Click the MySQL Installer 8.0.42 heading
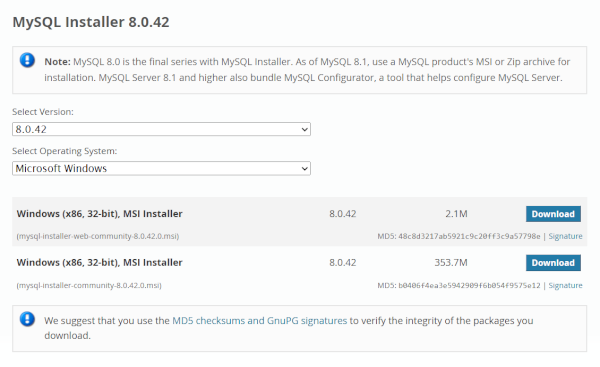Image resolution: width=600 pixels, height=367 pixels. (x=91, y=22)
